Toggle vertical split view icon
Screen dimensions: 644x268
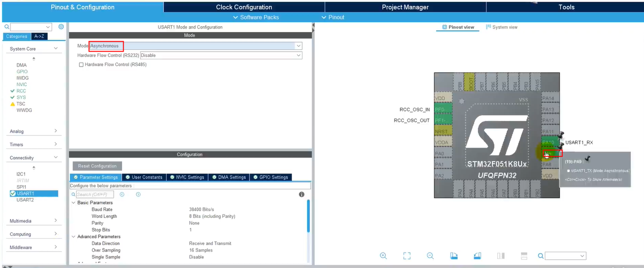pos(501,256)
